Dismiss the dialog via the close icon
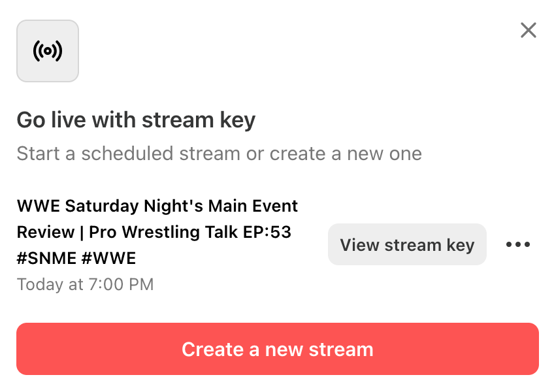Screen dimensions: 554x392 528,30
